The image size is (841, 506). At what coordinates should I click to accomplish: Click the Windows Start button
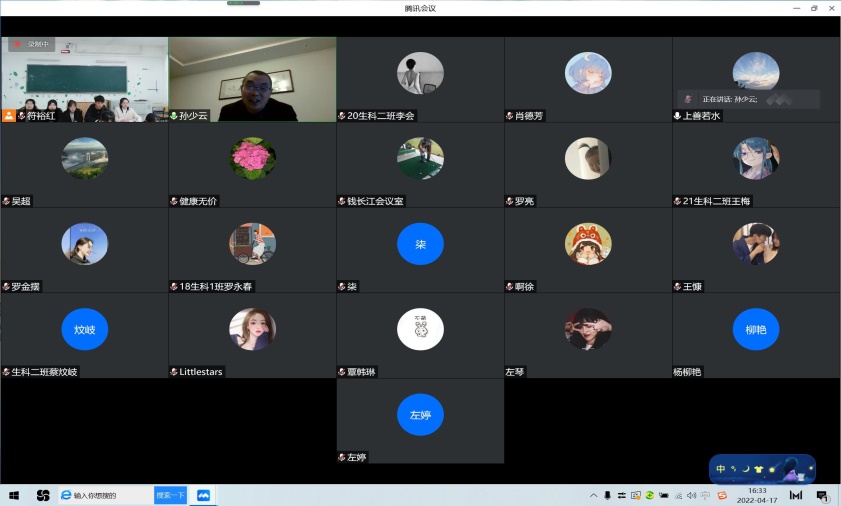pos(15,495)
